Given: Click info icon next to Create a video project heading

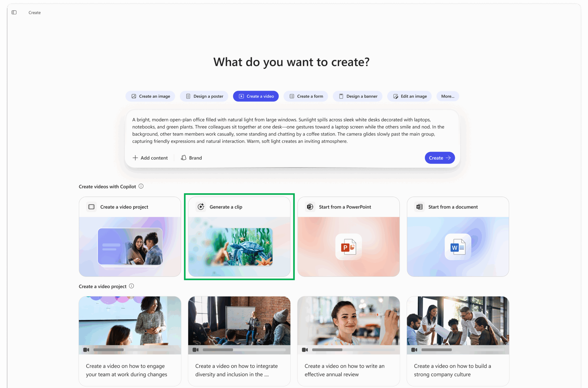Looking at the screenshot, I should click(x=132, y=286).
